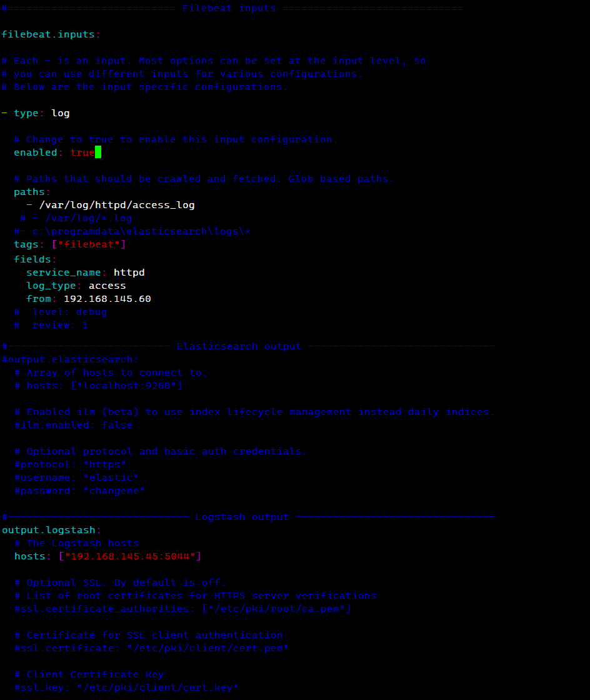Select the '/var/log/httpd/access_log' path
Viewport: 590px width, 700px height.
(x=117, y=206)
